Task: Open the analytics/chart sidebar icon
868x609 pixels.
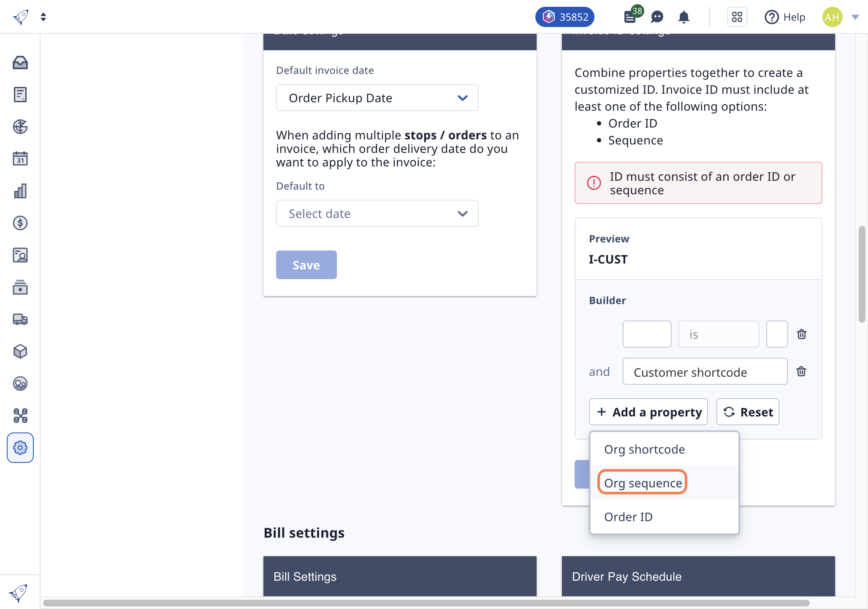Action: [20, 191]
